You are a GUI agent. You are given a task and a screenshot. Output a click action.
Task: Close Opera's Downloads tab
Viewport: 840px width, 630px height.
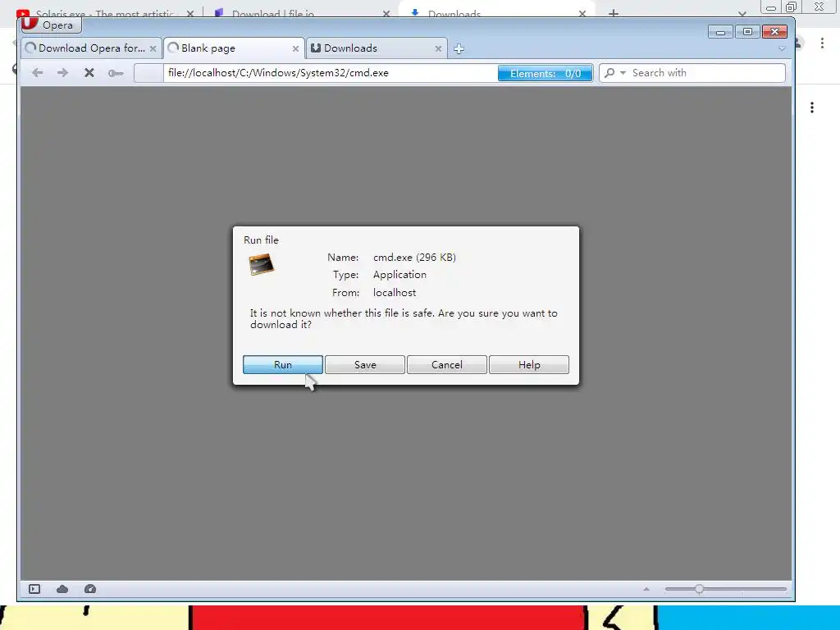pos(438,48)
